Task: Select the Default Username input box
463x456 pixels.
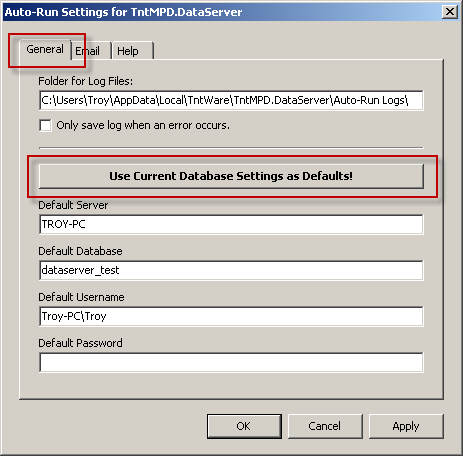Action: pyautogui.click(x=231, y=316)
